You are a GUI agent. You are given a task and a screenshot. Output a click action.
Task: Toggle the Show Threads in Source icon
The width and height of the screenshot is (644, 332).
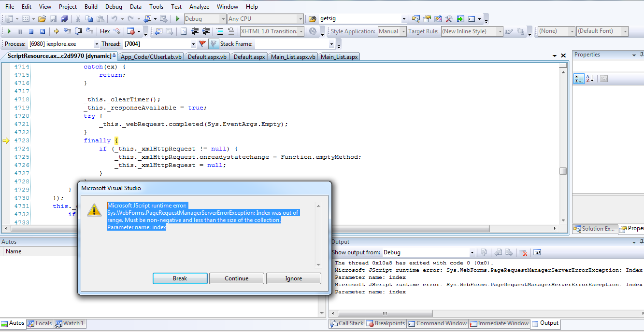(214, 44)
